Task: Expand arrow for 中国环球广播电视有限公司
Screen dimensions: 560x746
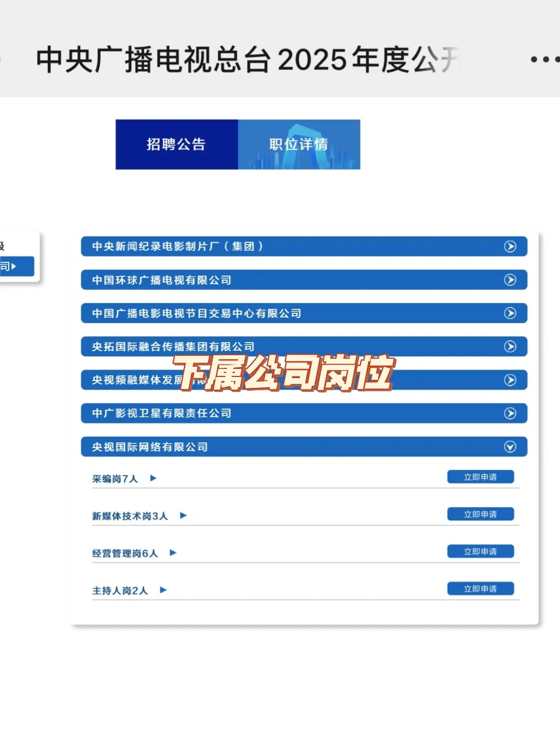Action: [510, 280]
